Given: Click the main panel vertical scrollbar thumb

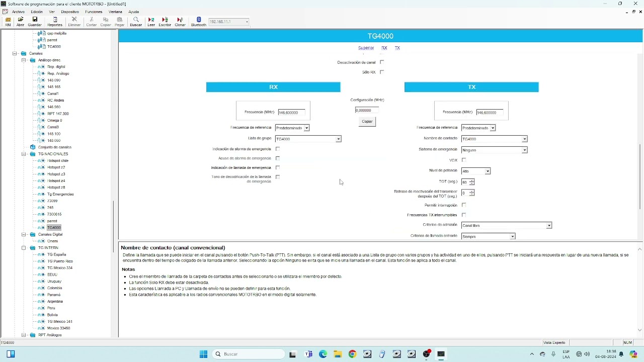Looking at the screenshot, I should point(640,177).
